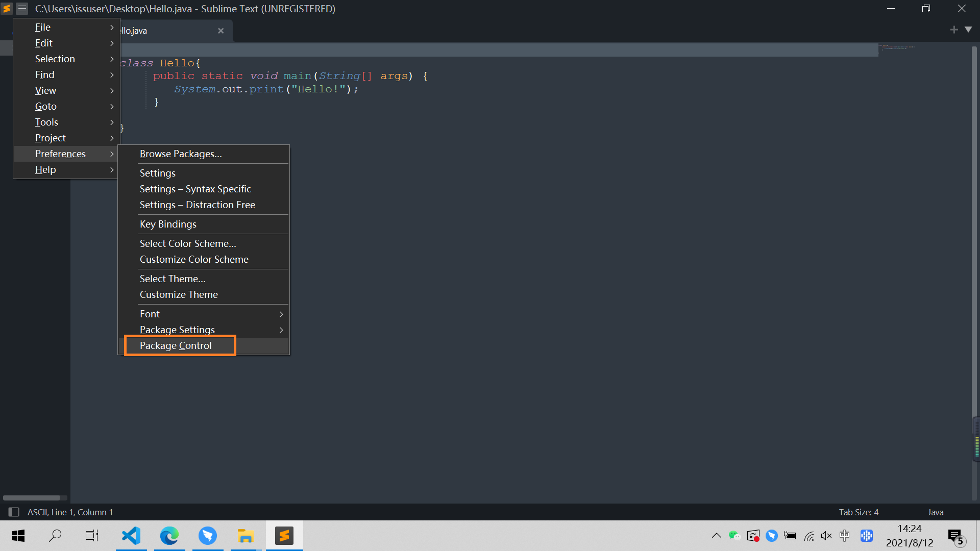Viewport: 980px width, 551px height.
Task: Choose Select Color Scheme... option
Action: pos(188,243)
